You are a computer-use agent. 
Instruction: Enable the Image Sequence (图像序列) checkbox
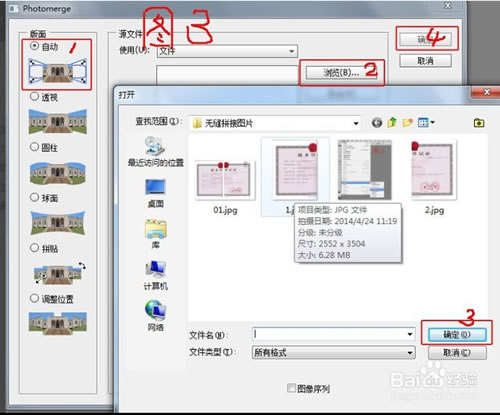click(x=291, y=388)
